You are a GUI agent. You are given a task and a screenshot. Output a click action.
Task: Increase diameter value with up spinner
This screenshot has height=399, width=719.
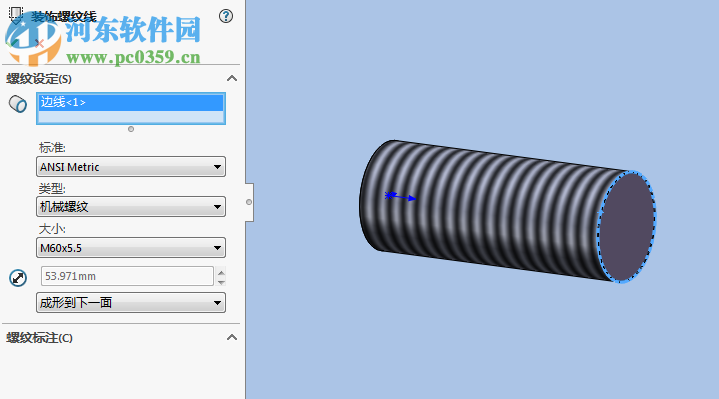tap(221, 272)
